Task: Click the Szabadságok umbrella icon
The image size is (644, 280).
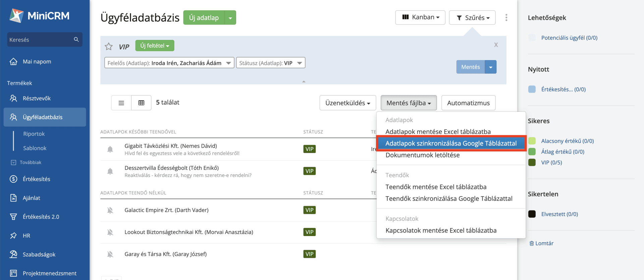Action: [x=13, y=254]
